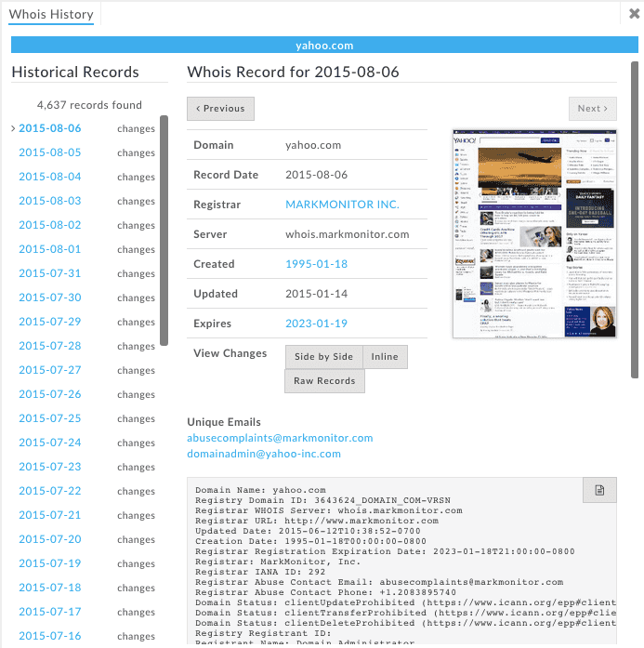Close the Whois History dialog
The width and height of the screenshot is (644, 648).
634,14
